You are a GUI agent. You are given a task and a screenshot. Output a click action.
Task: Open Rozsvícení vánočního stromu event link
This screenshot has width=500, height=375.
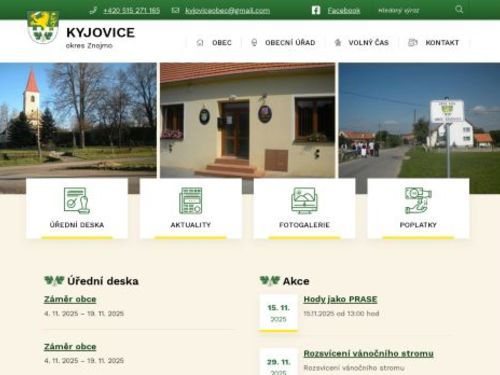(368, 353)
